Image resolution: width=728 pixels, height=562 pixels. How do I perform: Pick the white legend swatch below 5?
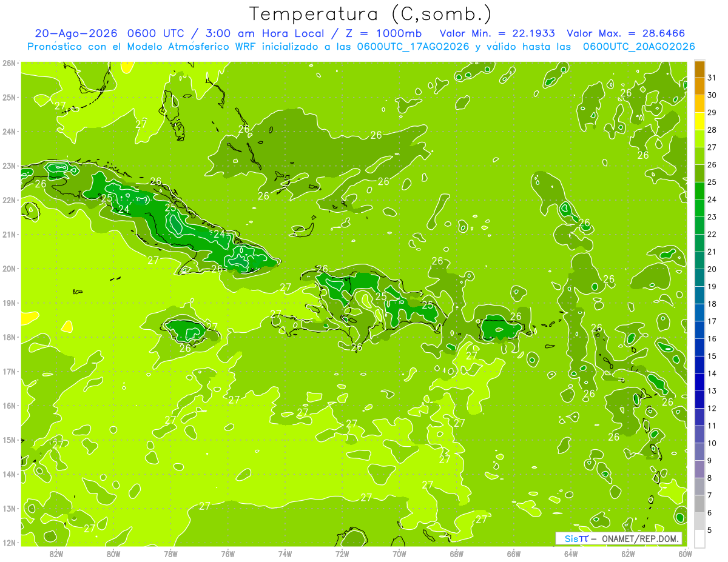pos(699,538)
